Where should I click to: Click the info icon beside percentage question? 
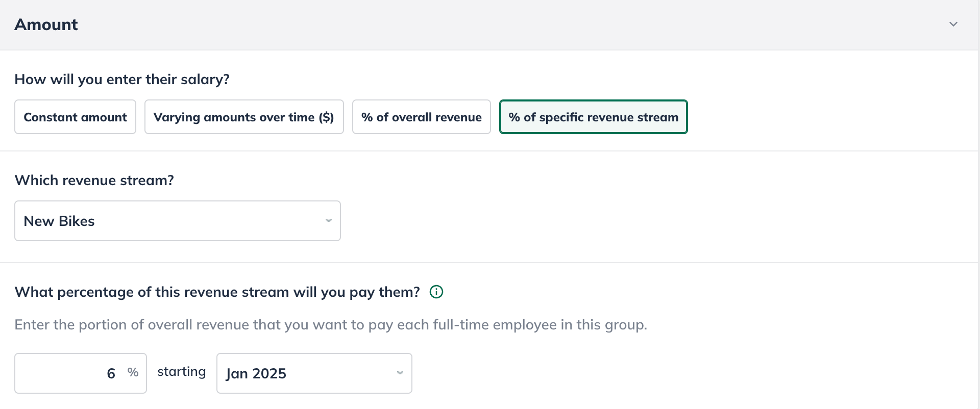pyautogui.click(x=436, y=292)
